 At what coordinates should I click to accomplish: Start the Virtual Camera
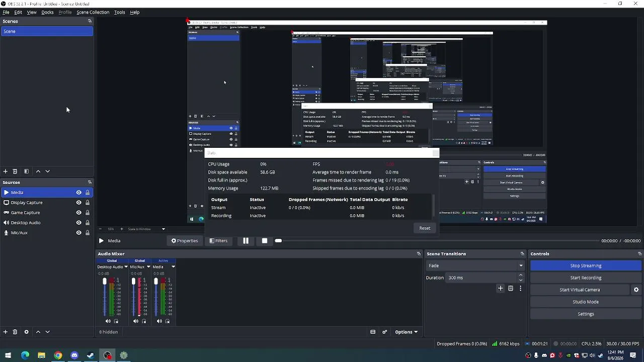click(580, 290)
